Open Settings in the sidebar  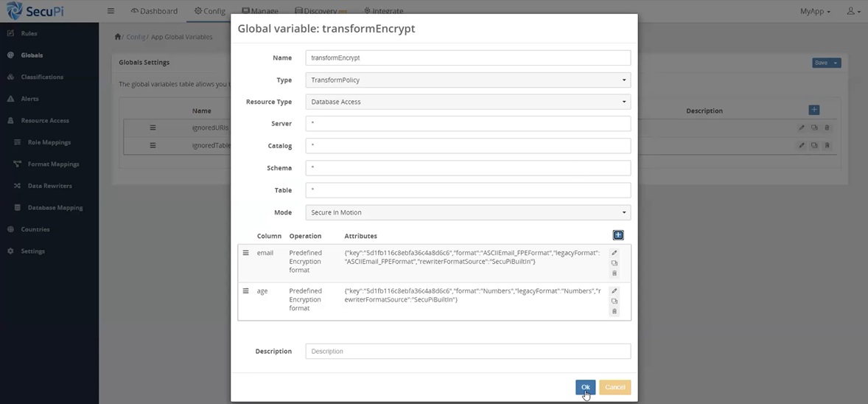click(x=32, y=251)
